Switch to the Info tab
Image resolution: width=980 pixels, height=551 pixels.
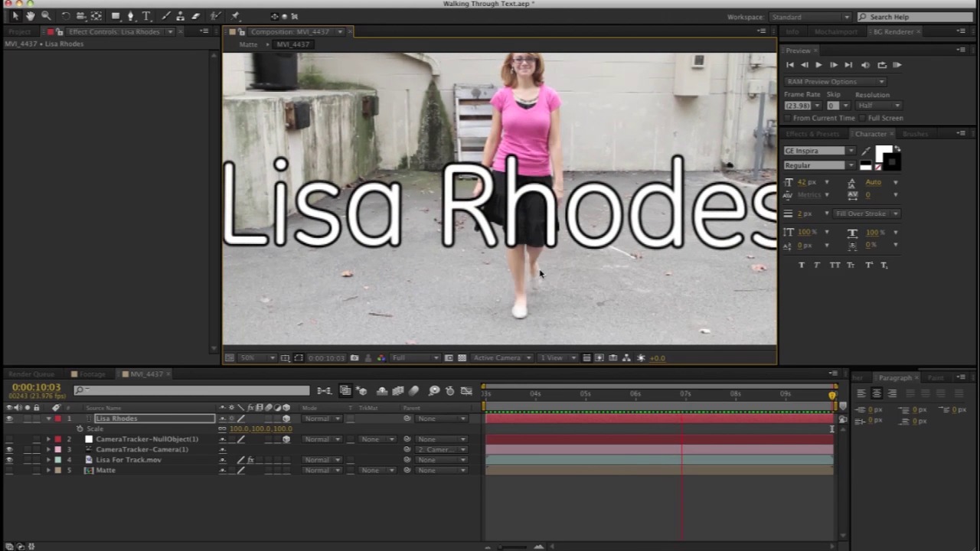pos(792,31)
